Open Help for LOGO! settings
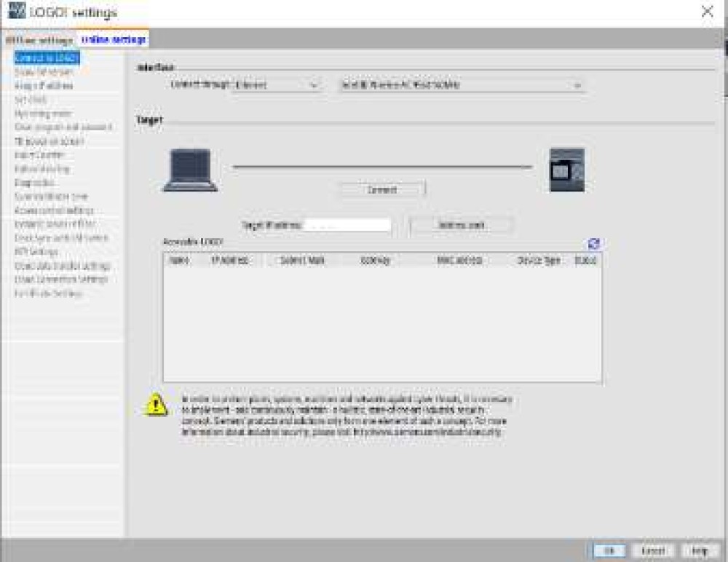This screenshot has width=728, height=562. point(700,551)
